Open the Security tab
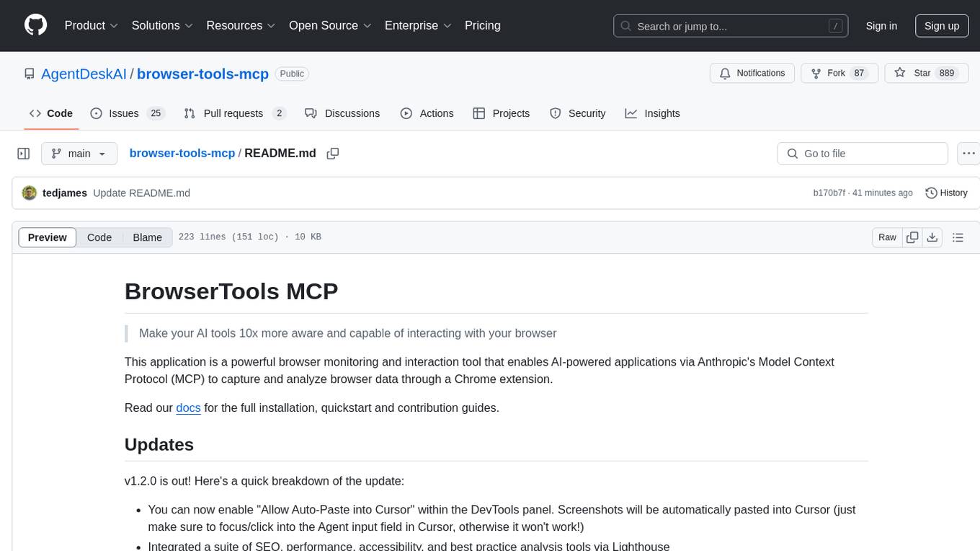 tap(578, 113)
